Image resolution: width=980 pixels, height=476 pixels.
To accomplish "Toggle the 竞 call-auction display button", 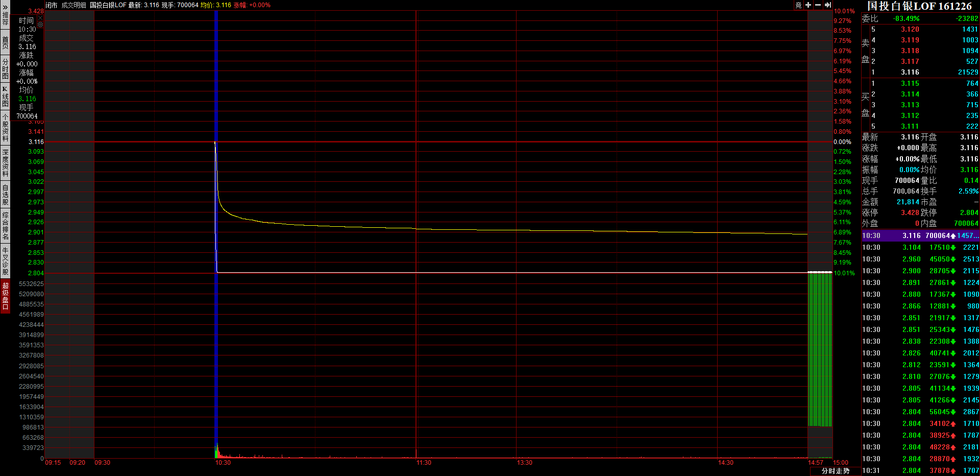I will coord(798,5).
